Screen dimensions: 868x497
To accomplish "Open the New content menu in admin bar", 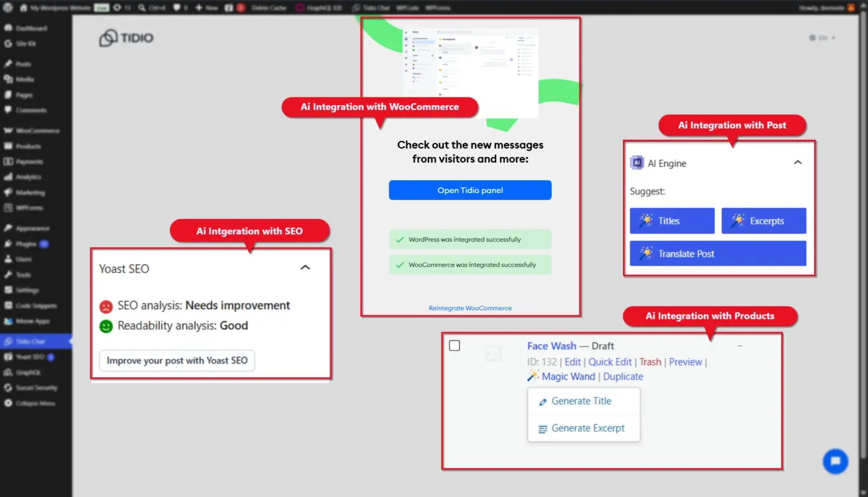I will (x=206, y=8).
